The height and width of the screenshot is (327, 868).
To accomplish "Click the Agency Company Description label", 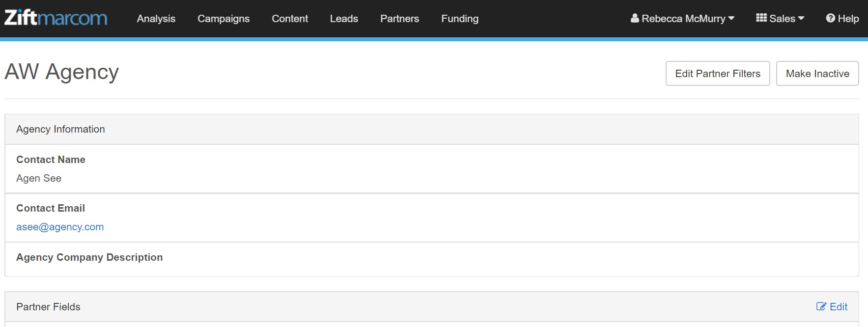I will [89, 257].
